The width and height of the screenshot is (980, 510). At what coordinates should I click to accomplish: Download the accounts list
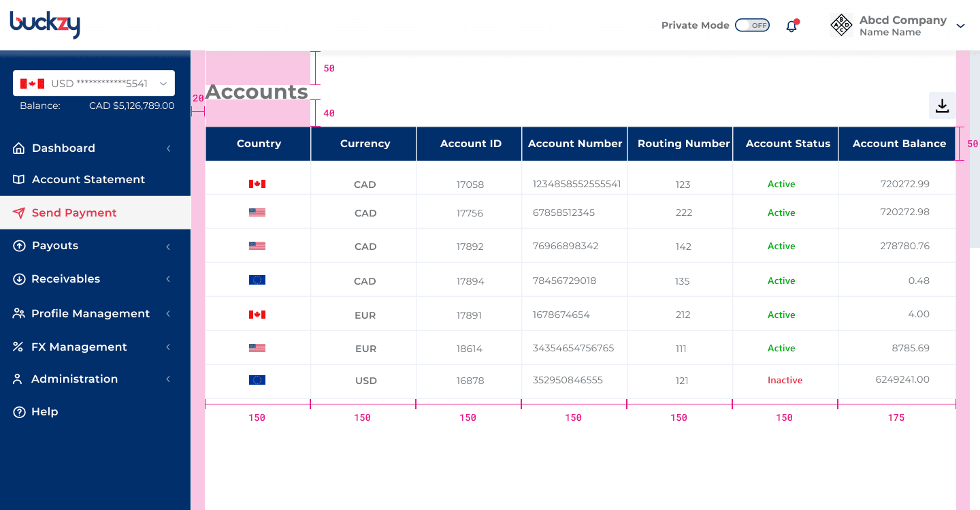coord(942,106)
